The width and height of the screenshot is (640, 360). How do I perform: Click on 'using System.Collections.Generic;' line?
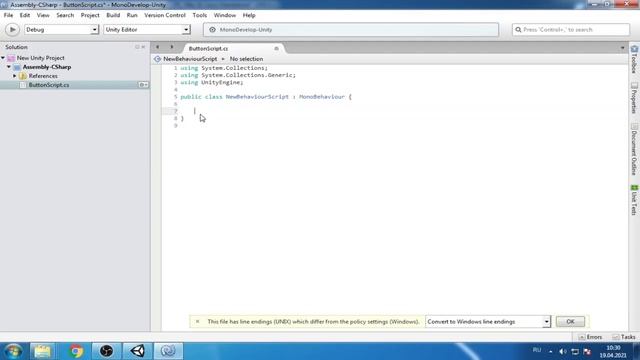click(x=238, y=75)
